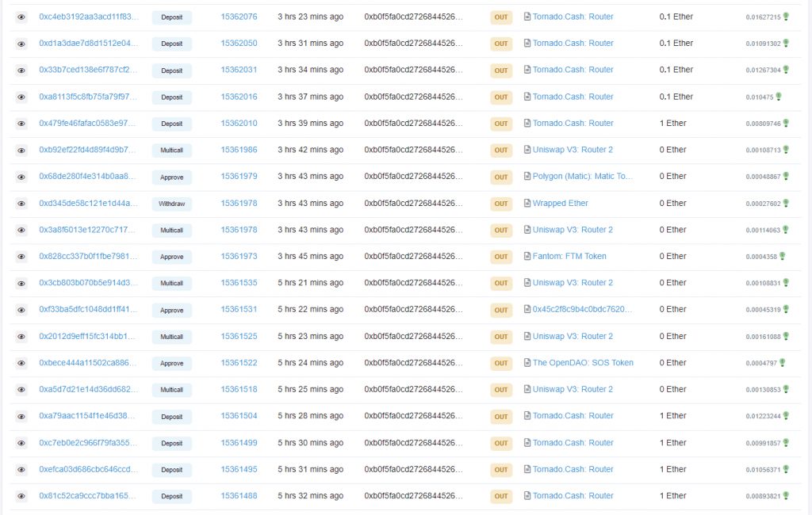Open The OpenDAO: SOS Token link
This screenshot has height=515, width=812.
[583, 362]
